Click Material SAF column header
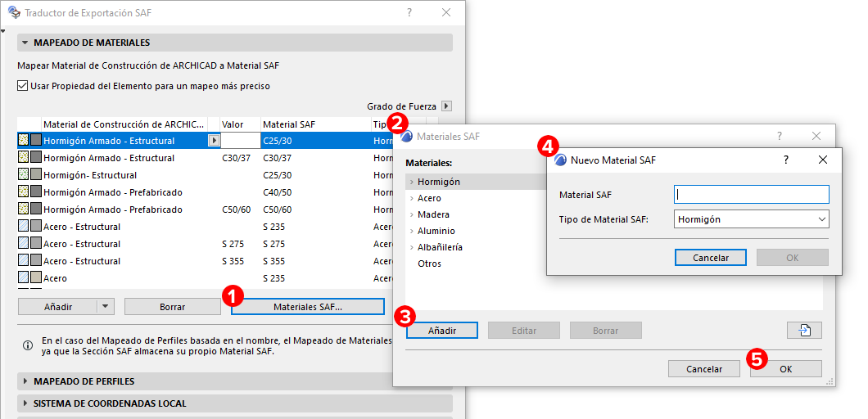The image size is (868, 419). coord(315,124)
